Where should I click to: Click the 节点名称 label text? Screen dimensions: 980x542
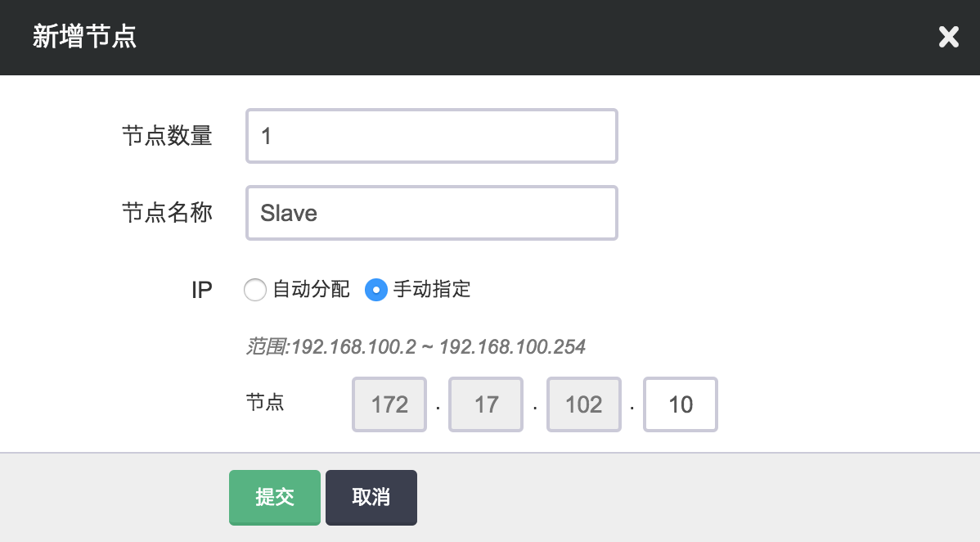point(167,213)
